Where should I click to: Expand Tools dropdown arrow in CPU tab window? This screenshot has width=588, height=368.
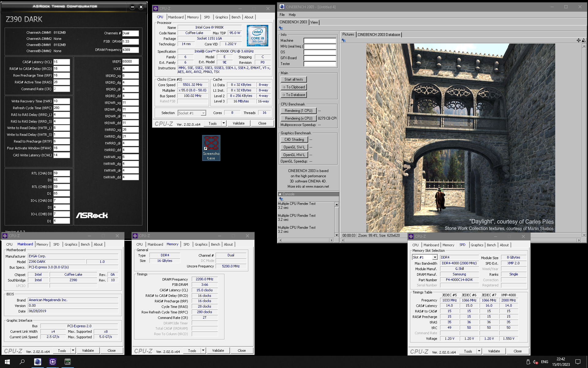224,123
